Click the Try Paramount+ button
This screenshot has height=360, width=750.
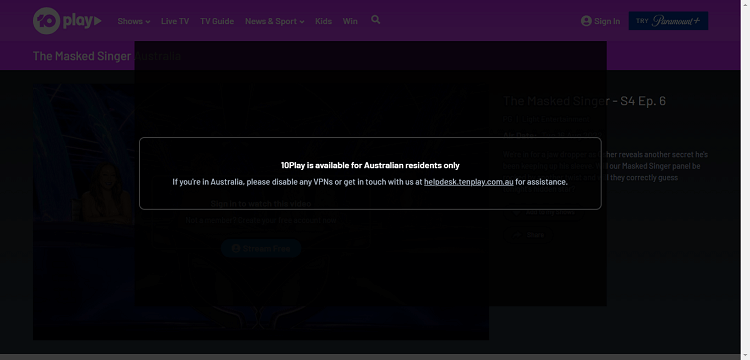(x=668, y=21)
